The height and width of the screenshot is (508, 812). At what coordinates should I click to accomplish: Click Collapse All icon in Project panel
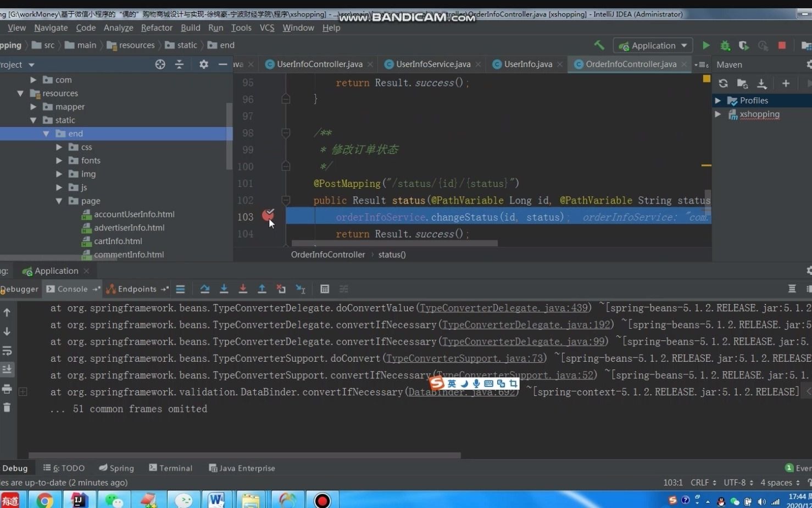(x=179, y=64)
